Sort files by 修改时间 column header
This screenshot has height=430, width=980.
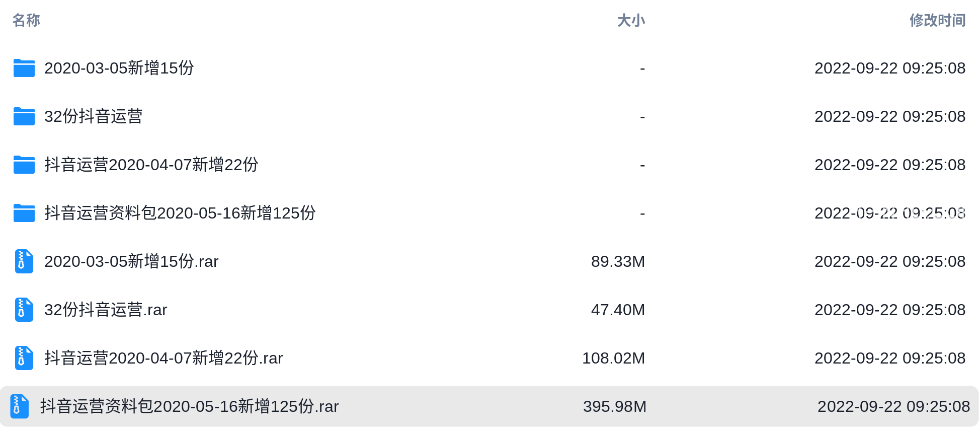[937, 20]
